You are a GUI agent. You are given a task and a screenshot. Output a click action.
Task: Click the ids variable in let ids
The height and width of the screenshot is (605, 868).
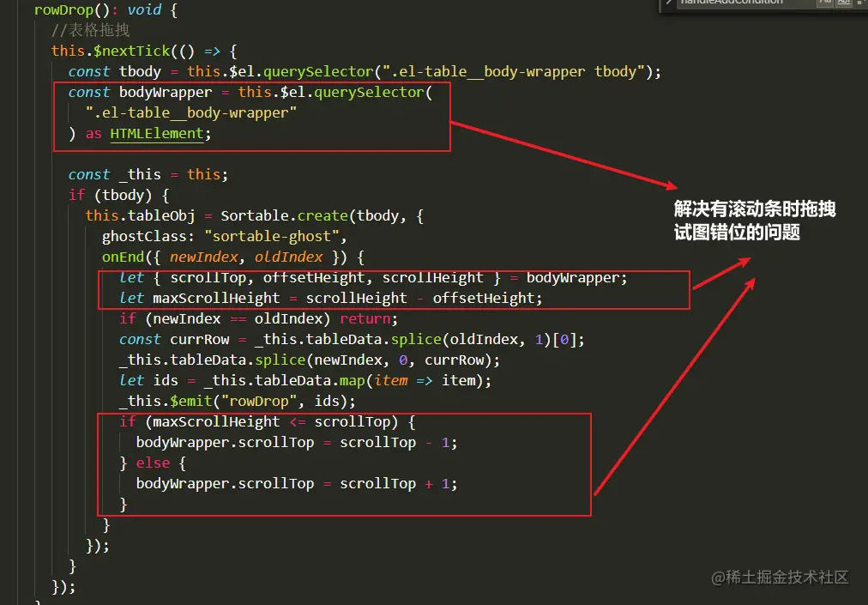point(166,381)
